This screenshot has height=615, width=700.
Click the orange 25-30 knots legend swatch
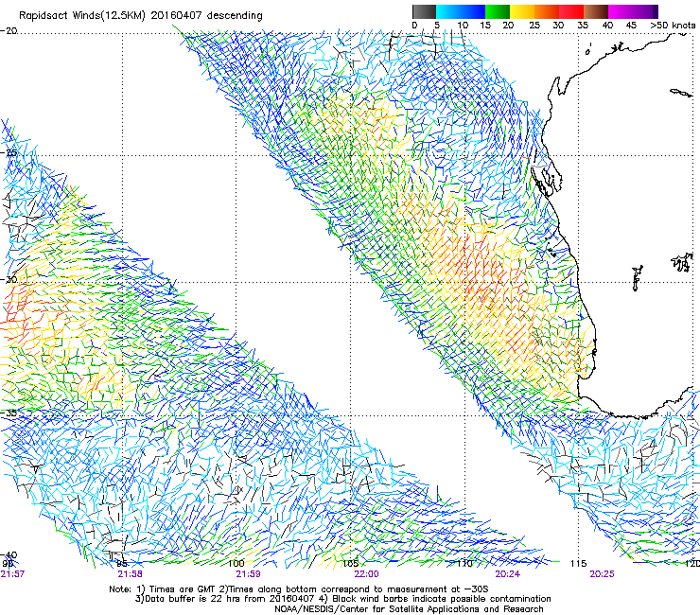[547, 11]
